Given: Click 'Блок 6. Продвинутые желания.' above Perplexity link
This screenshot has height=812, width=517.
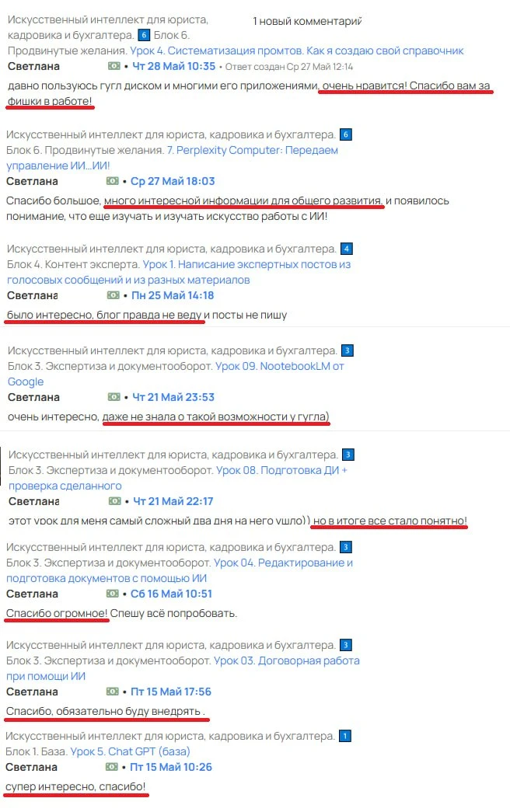Looking at the screenshot, I should pos(85,150).
